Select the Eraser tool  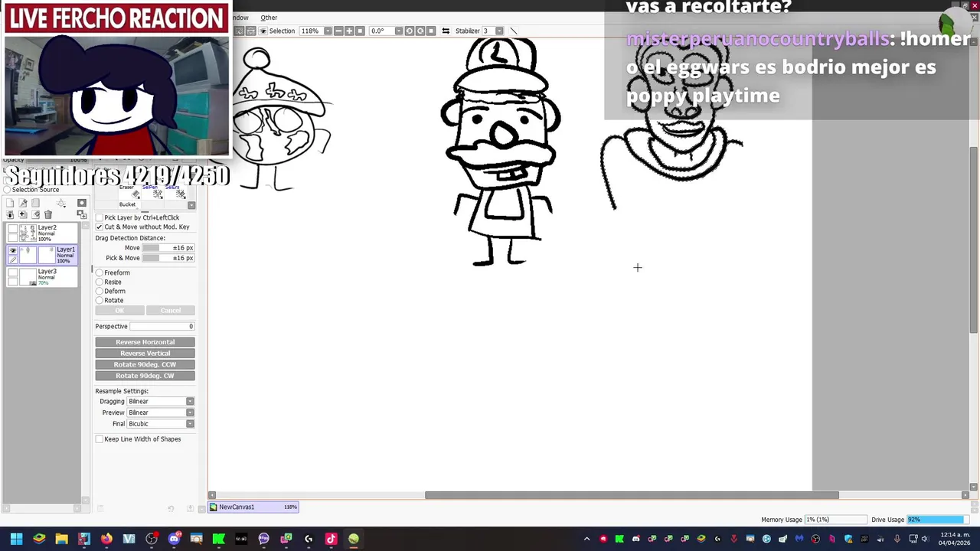tap(130, 192)
